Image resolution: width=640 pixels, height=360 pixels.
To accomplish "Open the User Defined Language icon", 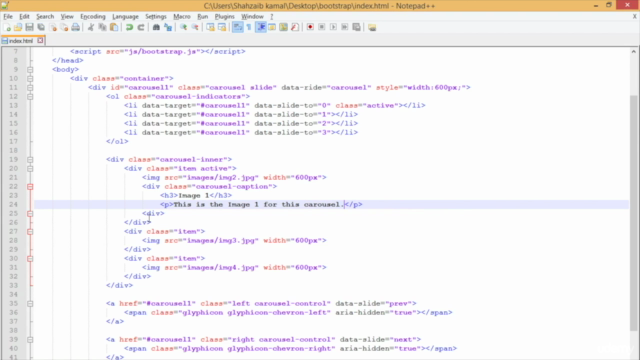I will pos(272,27).
